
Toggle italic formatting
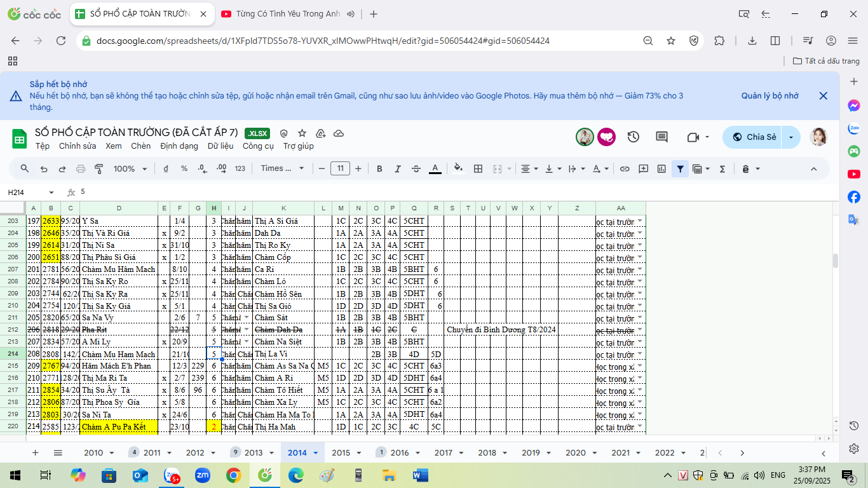coord(398,168)
